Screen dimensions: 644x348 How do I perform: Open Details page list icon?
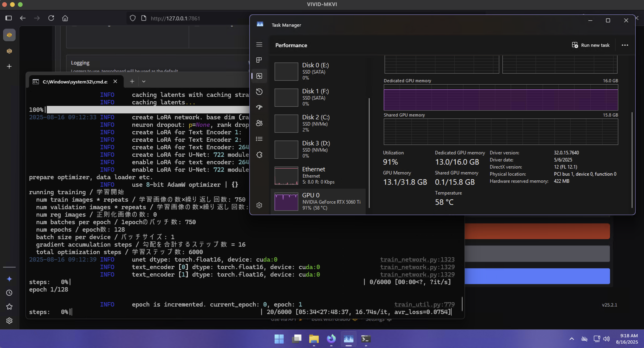click(259, 139)
